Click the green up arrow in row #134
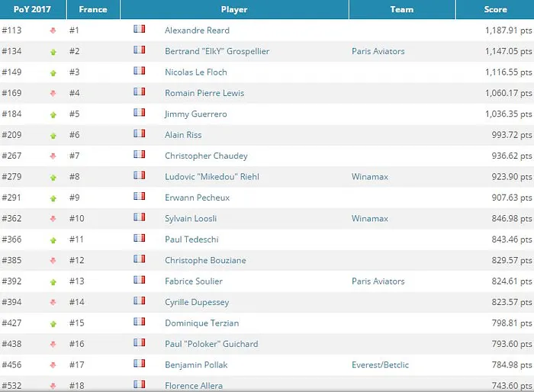Screen dimensions: 534x392 (53, 52)
